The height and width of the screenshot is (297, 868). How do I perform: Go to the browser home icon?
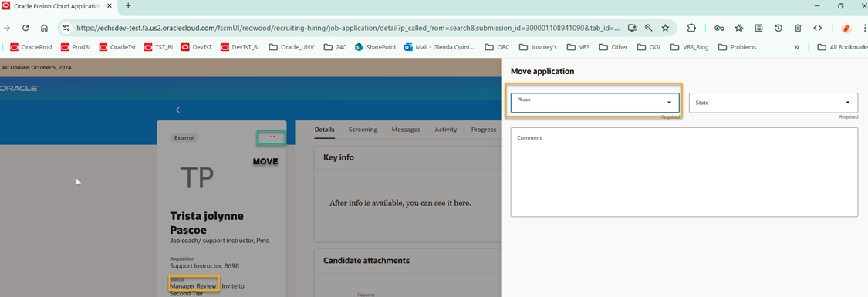pyautogui.click(x=44, y=28)
